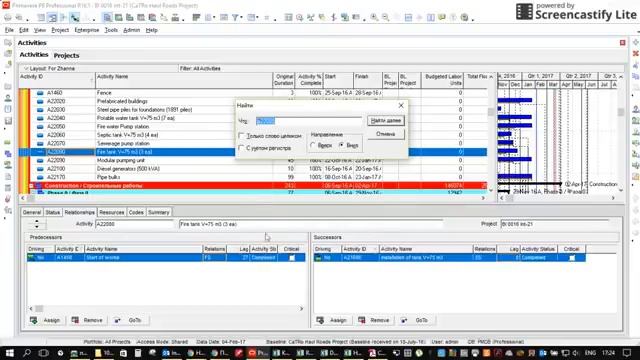The width and height of the screenshot is (640, 360).
Task: Click the Schedule (lightning) toolbar icon
Action: tap(333, 18)
